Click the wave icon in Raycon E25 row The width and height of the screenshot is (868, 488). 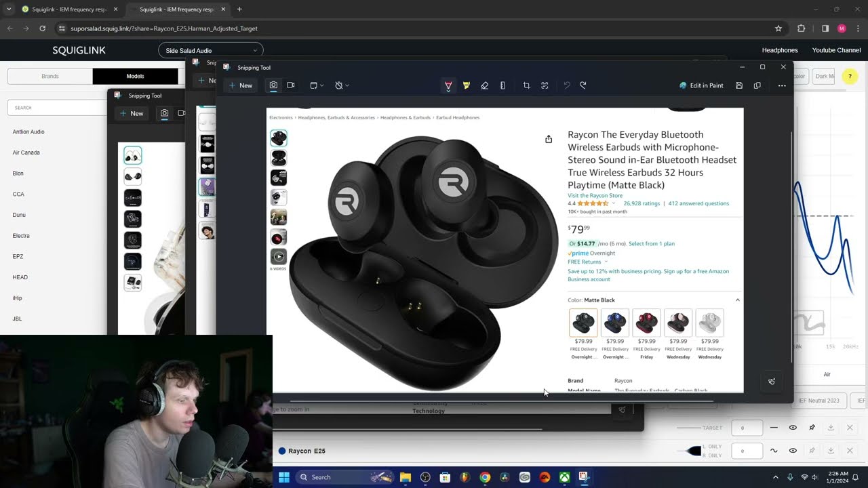coord(774,451)
